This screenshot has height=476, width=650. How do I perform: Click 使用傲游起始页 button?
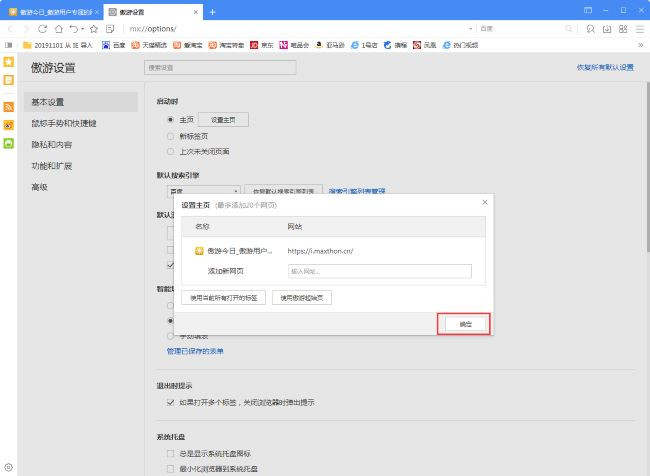pos(301,298)
